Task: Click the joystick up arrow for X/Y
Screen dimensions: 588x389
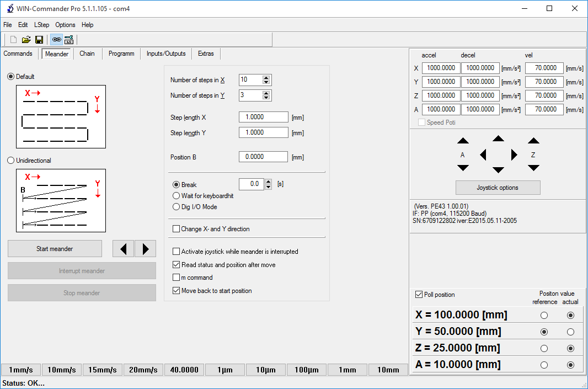Action: pyautogui.click(x=498, y=138)
